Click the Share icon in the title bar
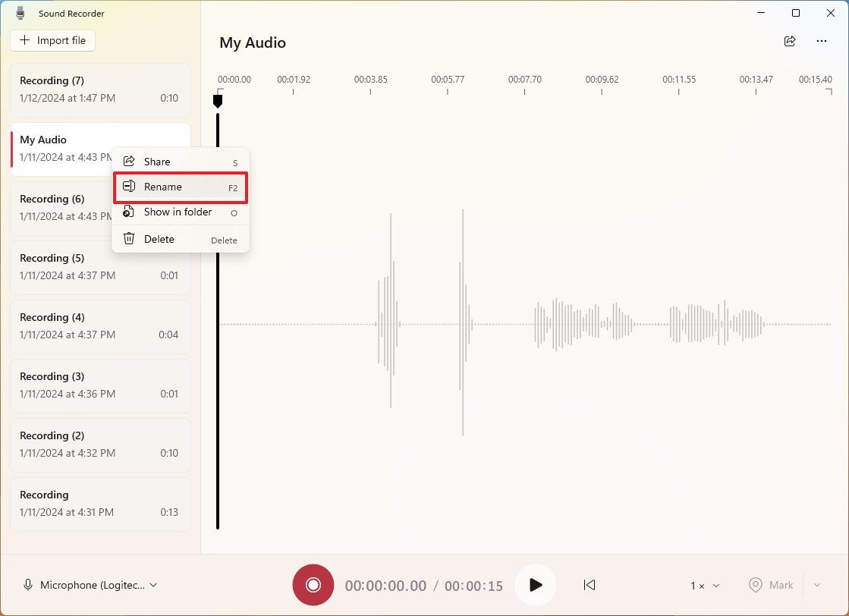The image size is (849, 616). point(790,42)
